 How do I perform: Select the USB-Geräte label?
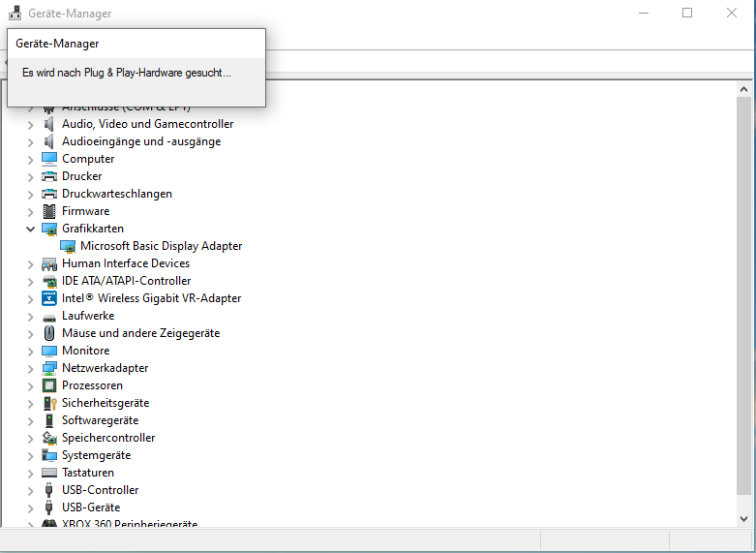click(91, 507)
